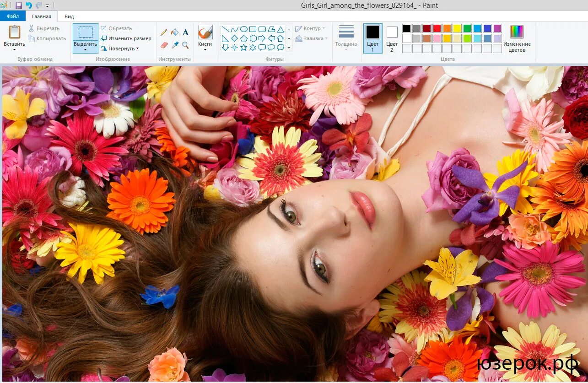588x383 pixels.
Task: Choose the Pentagon shape
Action: (243, 38)
